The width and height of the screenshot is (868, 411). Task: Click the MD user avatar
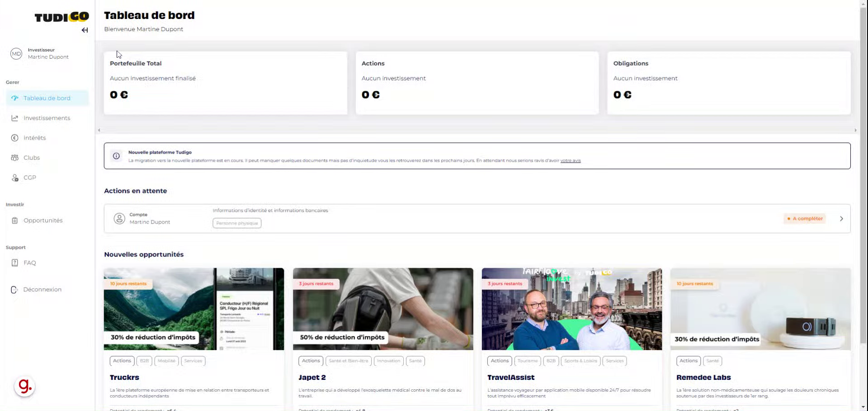[x=16, y=54]
